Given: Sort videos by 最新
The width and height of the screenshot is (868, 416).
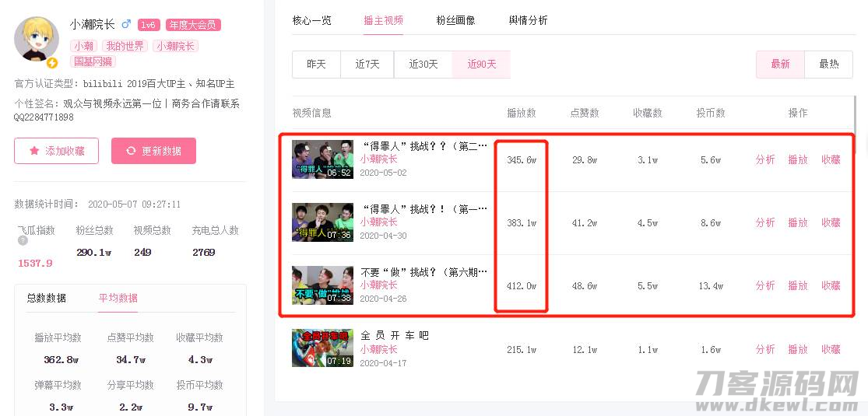Looking at the screenshot, I should pos(781,65).
